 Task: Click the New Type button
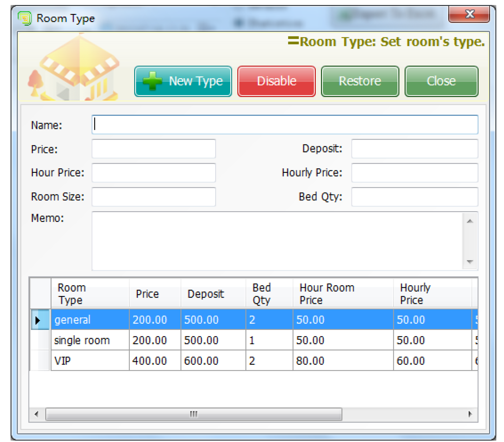(x=183, y=81)
